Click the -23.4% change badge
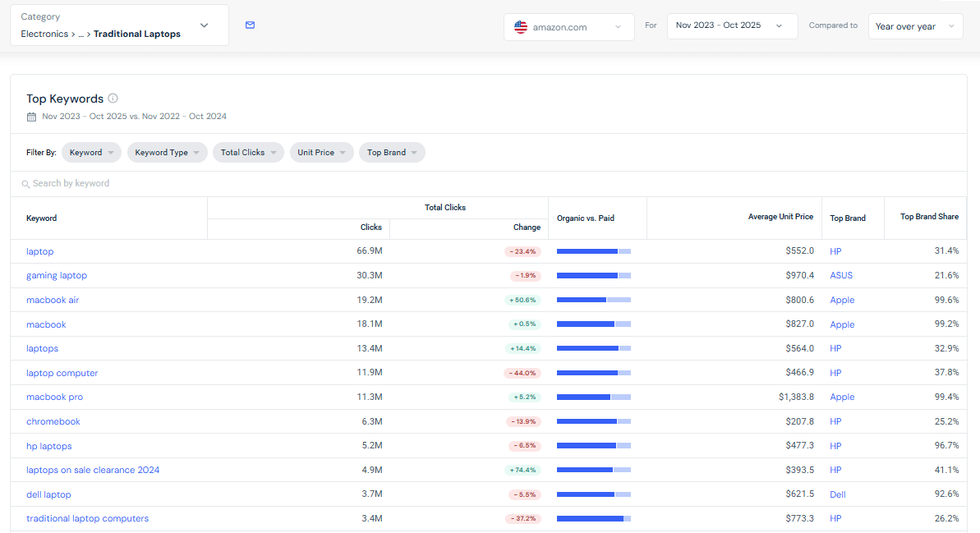The image size is (980, 533). 522,251
